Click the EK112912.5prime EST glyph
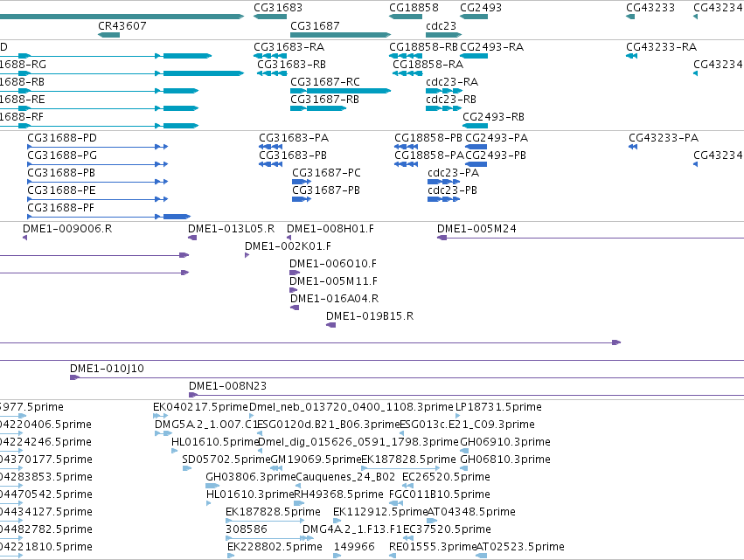 [x=337, y=521]
